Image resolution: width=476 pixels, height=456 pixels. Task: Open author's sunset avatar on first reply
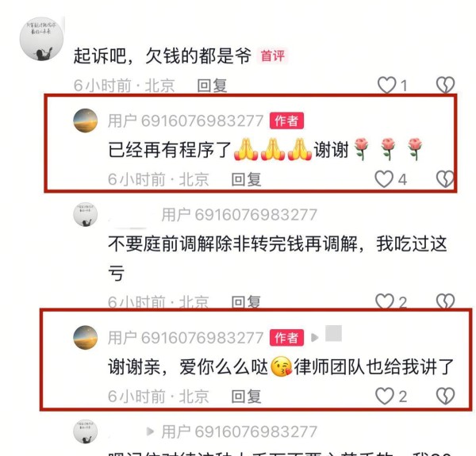coord(86,121)
